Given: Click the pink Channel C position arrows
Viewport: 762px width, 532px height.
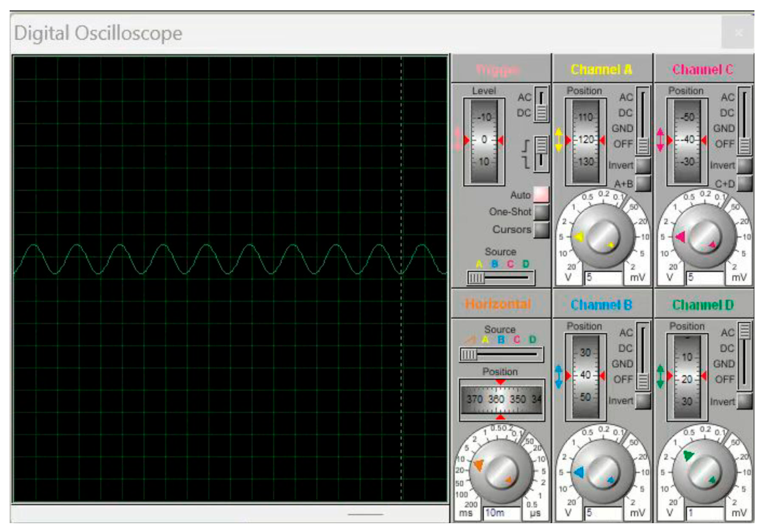Looking at the screenshot, I should 660,140.
